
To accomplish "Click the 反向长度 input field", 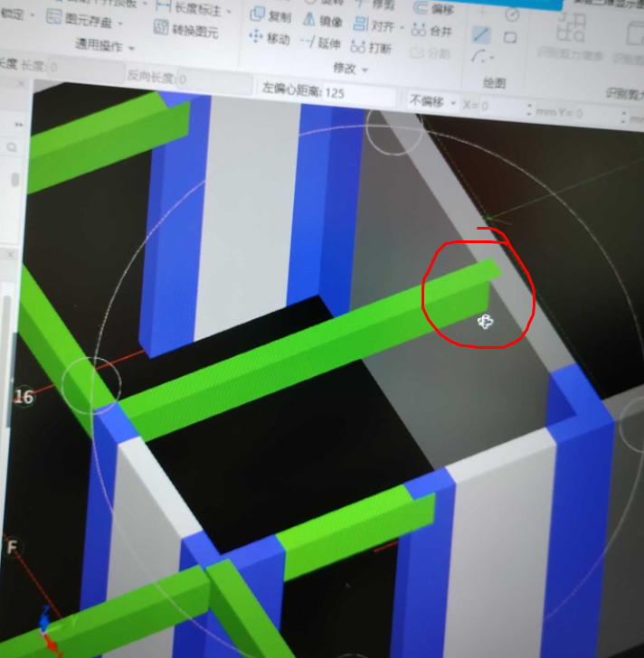I will point(214,82).
